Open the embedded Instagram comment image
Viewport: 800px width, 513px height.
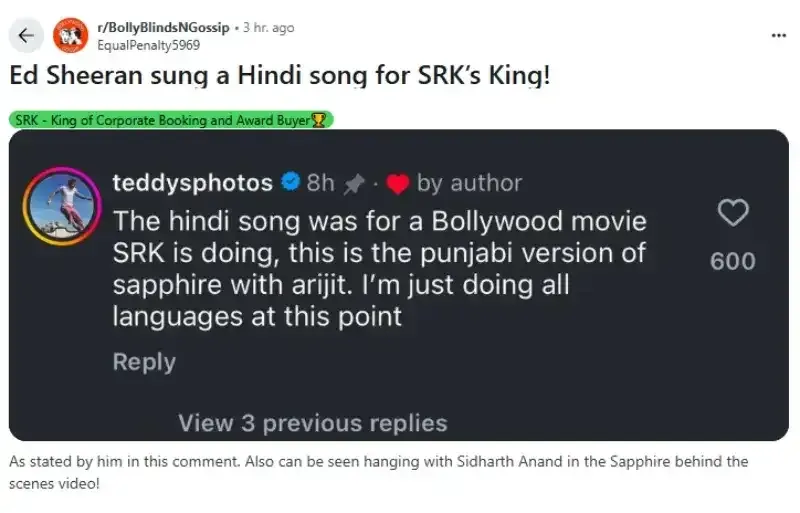(x=399, y=285)
